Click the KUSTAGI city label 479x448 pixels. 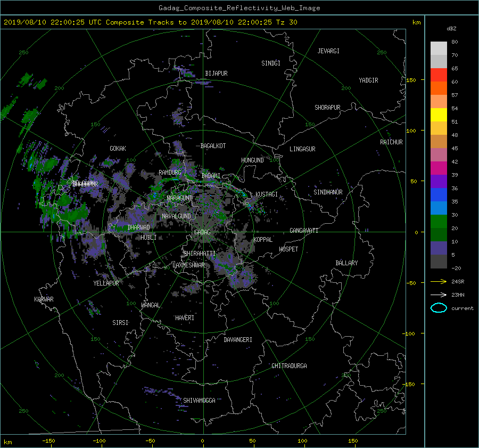coord(267,194)
